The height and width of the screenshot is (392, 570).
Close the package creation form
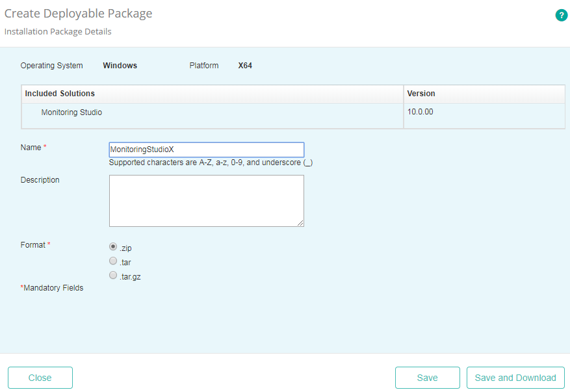pos(40,378)
